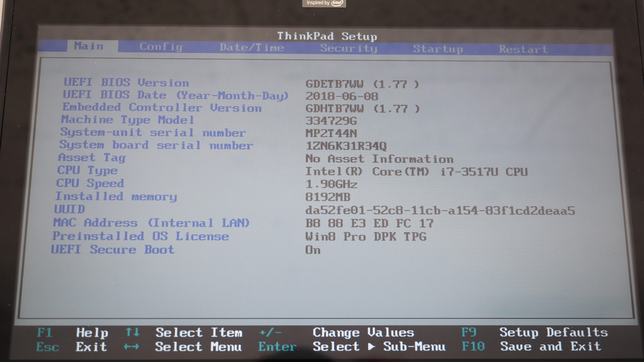Viewport: 644px width, 362px height.
Task: Click the UEFI Secure Boot On value
Action: pyautogui.click(x=313, y=250)
